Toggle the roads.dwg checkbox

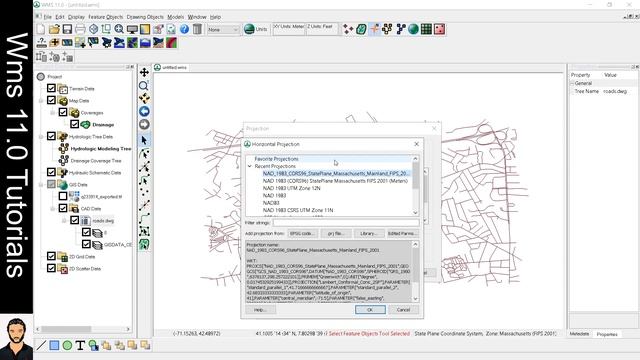(x=74, y=220)
